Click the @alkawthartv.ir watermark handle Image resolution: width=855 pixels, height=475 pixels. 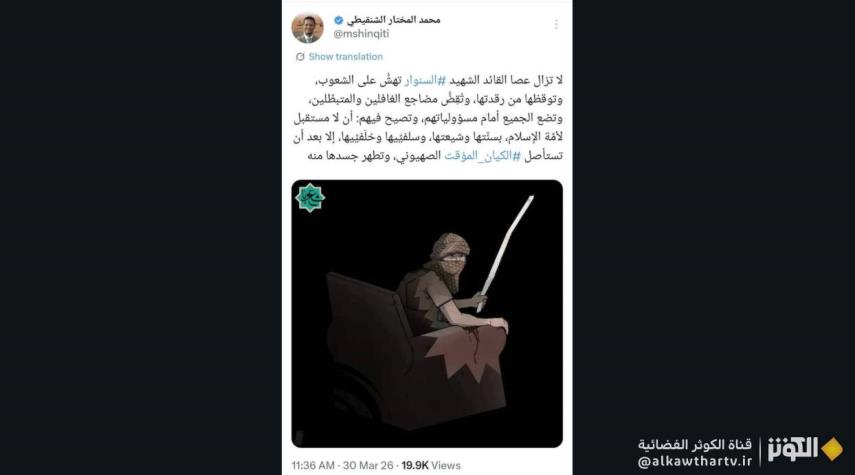695,461
